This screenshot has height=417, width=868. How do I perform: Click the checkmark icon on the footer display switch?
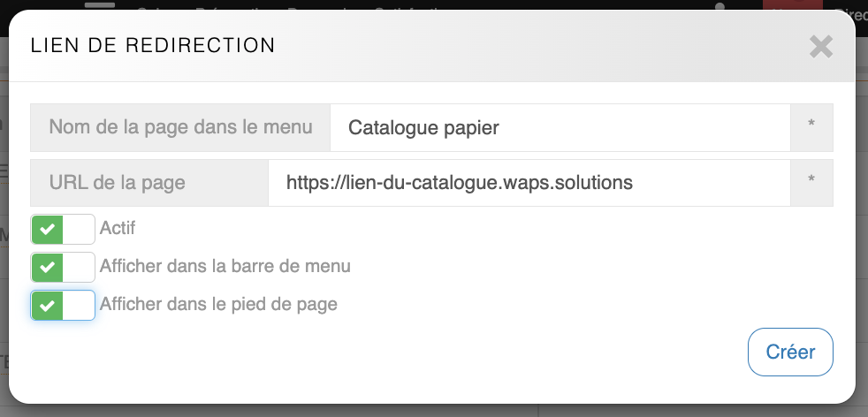(x=48, y=306)
